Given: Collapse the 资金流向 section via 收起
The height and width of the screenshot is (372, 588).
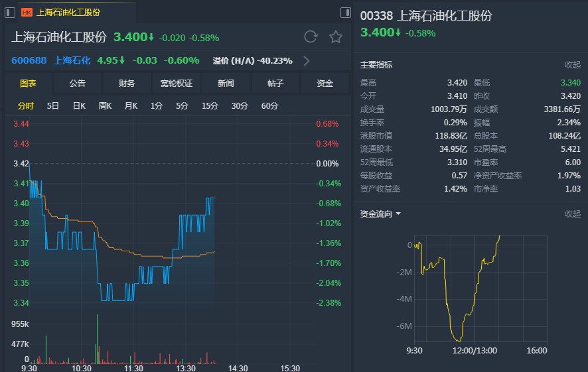Looking at the screenshot, I should pos(572,214).
